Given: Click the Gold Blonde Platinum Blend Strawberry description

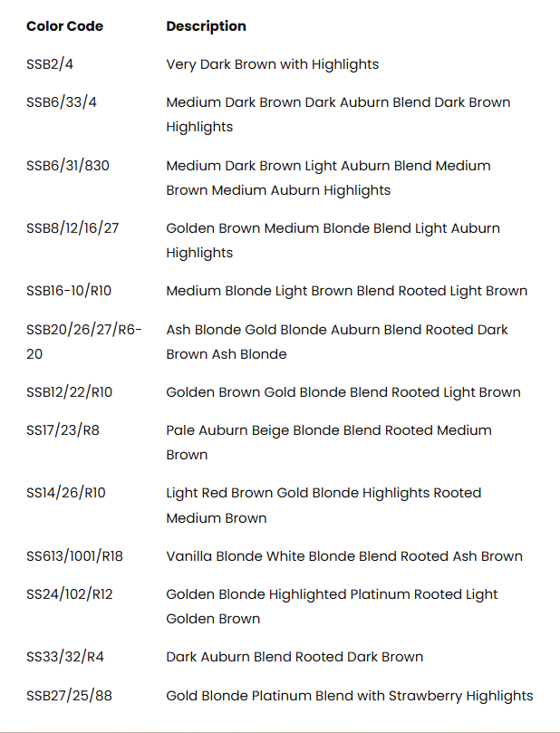Looking at the screenshot, I should 349,696.
